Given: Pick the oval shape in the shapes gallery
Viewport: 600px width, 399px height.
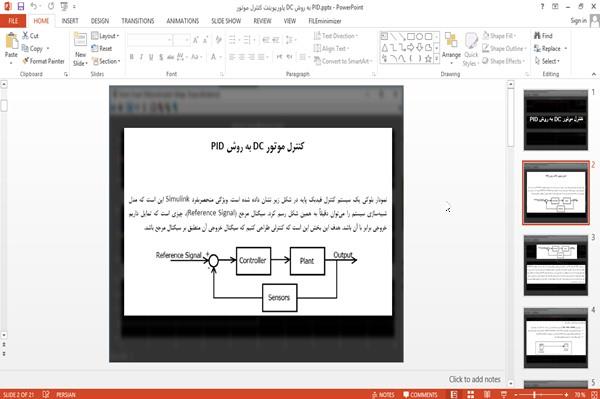Looking at the screenshot, I should (419, 36).
